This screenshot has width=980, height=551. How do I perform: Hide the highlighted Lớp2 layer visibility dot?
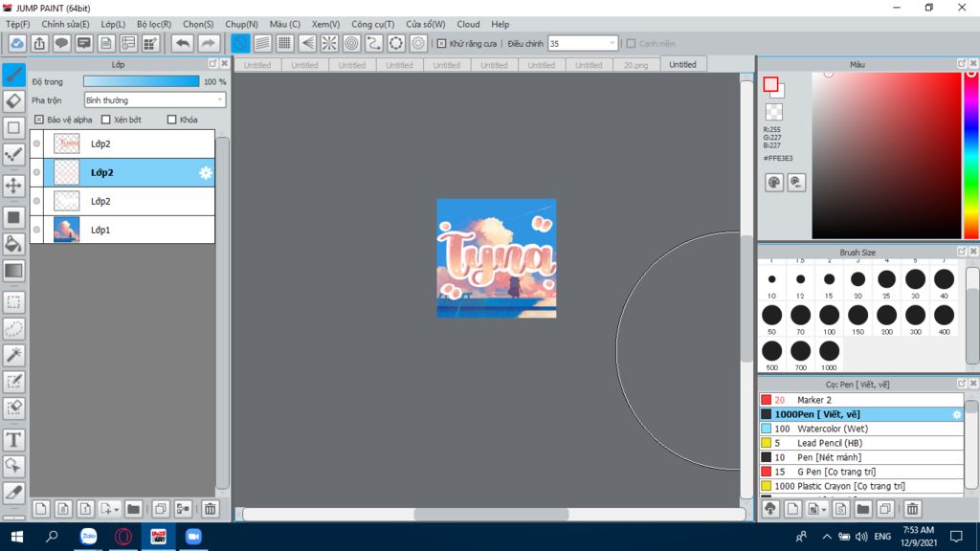37,172
